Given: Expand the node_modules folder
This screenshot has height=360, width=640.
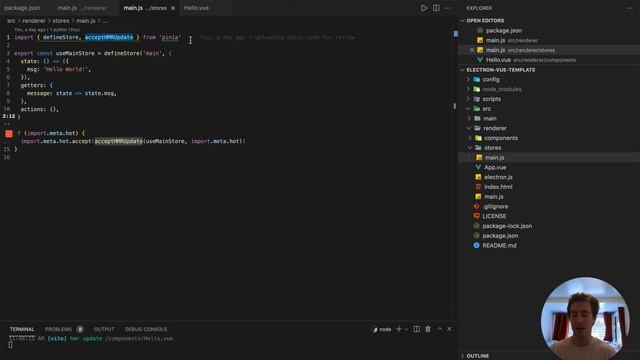Looking at the screenshot, I should [502, 89].
